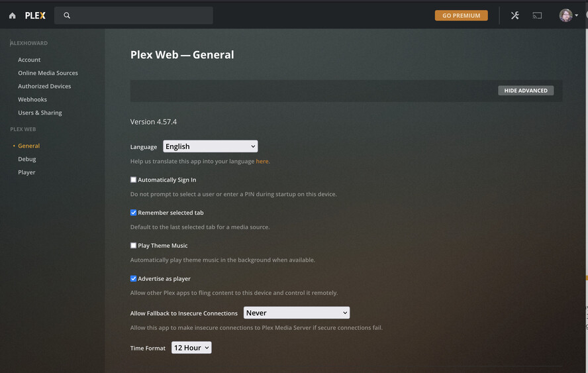This screenshot has width=588, height=373.
Task: Click the ALEXHOWARD sidebar heading
Action: tap(29, 43)
